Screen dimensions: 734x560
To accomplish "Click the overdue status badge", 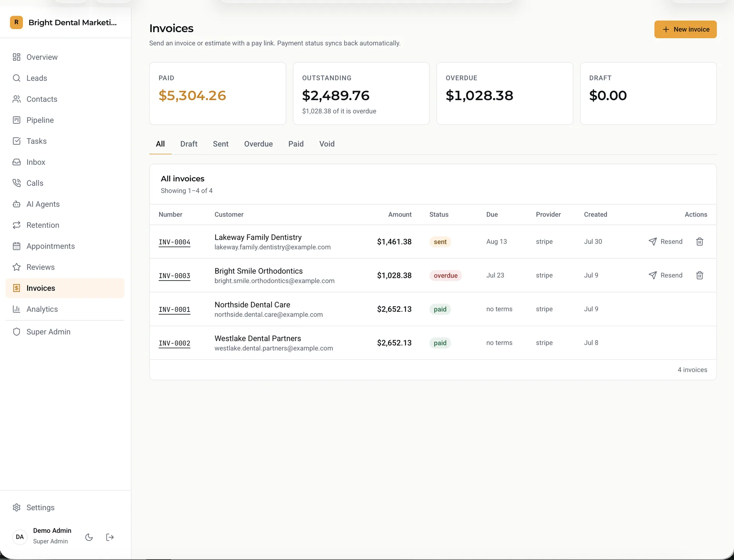I will click(x=445, y=276).
